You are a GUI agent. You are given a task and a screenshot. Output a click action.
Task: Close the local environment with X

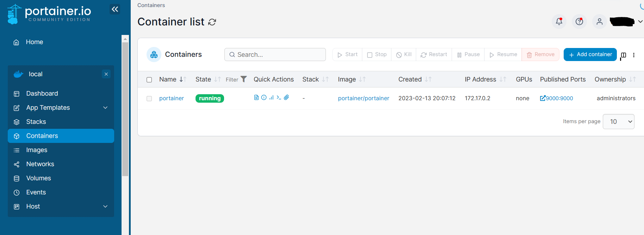coord(106,74)
